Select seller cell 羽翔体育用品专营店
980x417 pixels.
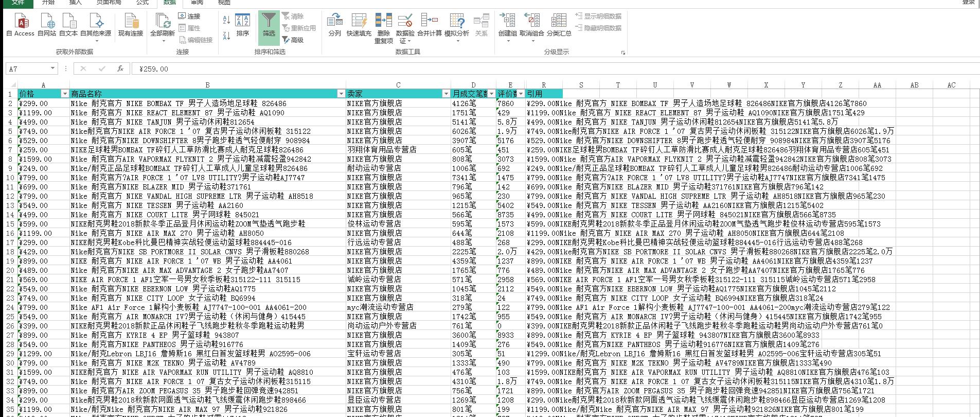pyautogui.click(x=398, y=149)
